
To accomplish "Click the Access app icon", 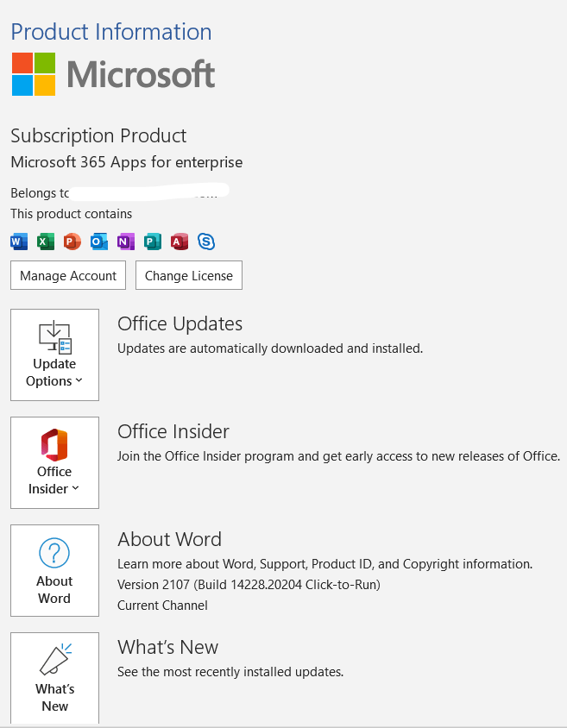I will point(180,242).
